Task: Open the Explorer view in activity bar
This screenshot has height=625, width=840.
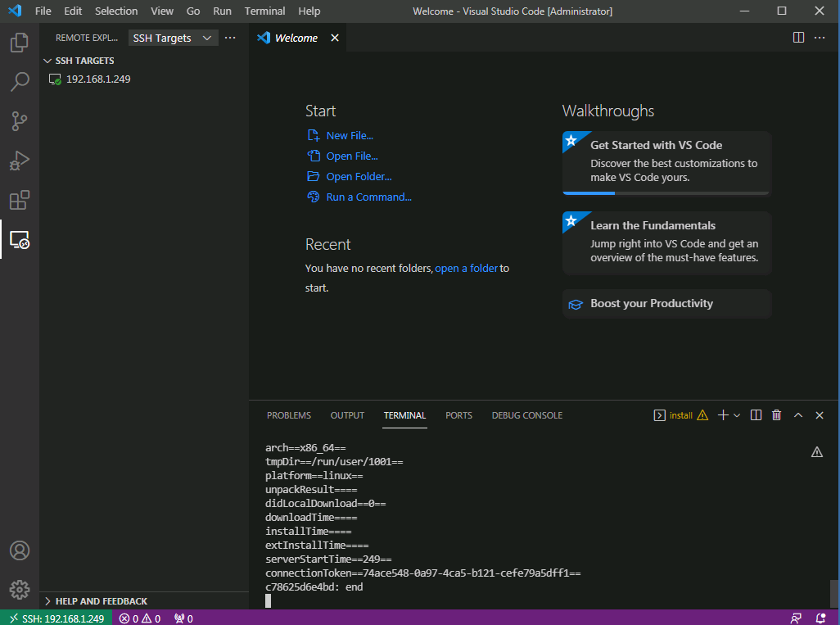Action: coord(20,43)
